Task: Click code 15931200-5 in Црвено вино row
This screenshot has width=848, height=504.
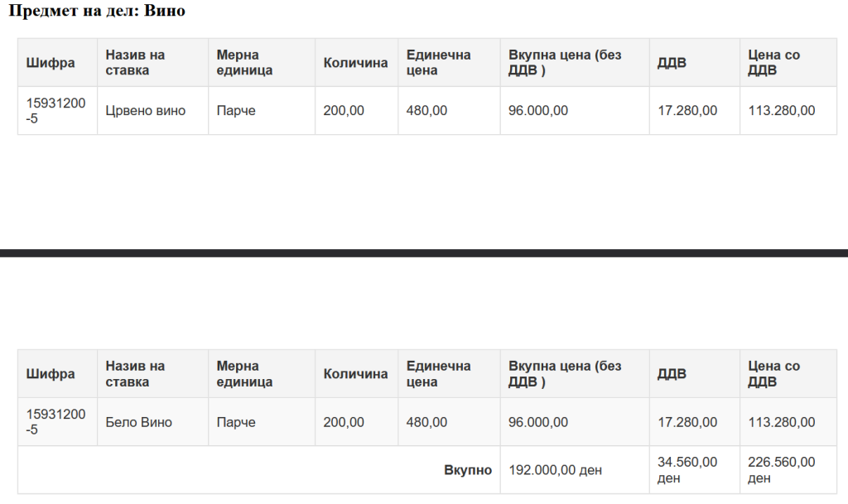Action: (55, 111)
